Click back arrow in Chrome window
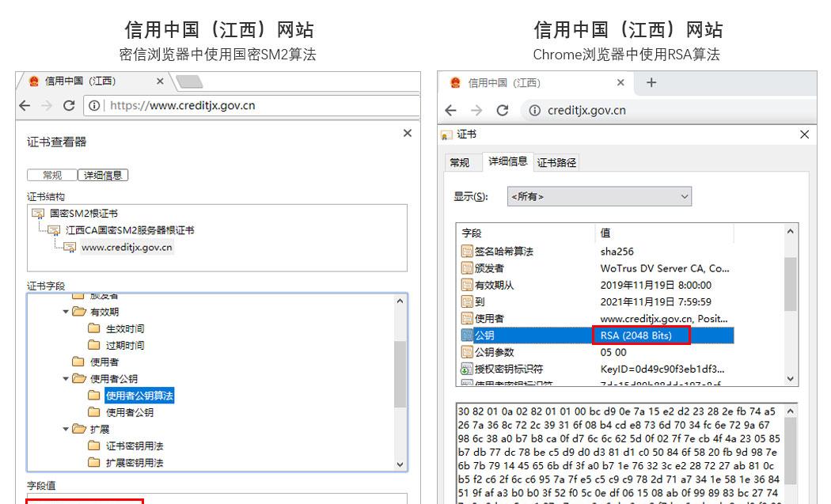This screenshot has height=504, width=831. (450, 110)
